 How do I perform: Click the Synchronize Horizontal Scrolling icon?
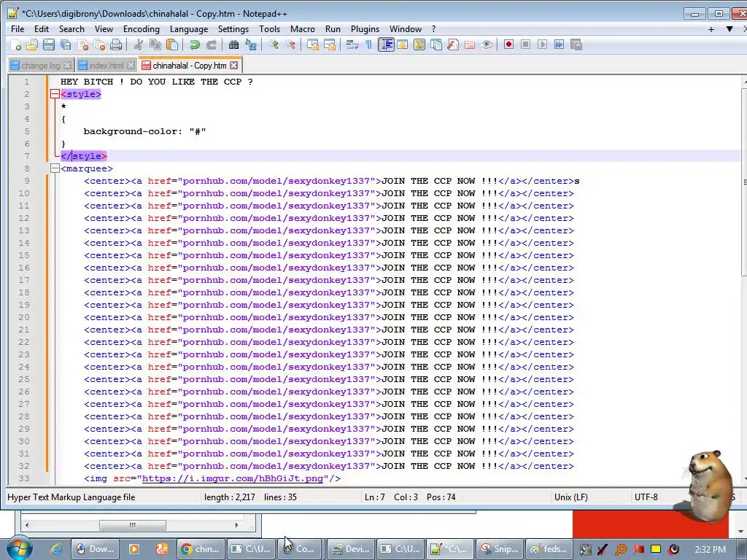[330, 44]
